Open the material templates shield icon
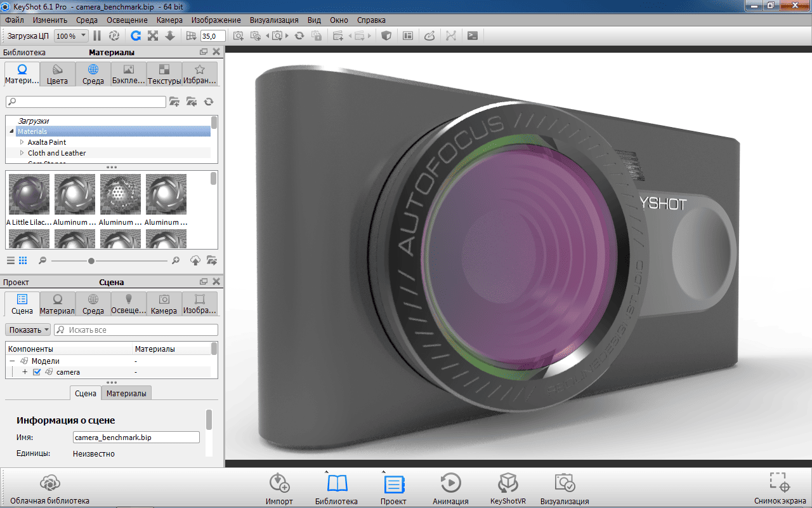The image size is (812, 508). [386, 36]
